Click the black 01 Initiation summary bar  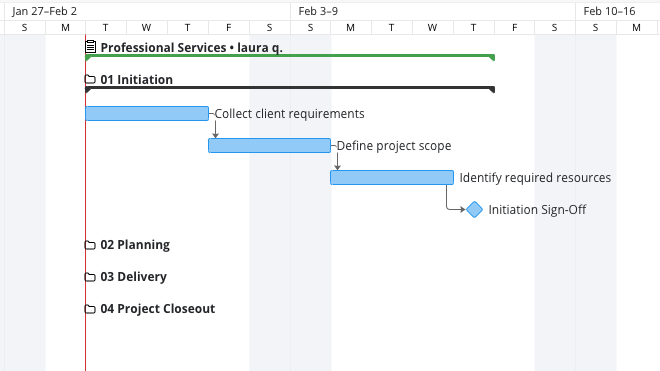pyautogui.click(x=290, y=88)
